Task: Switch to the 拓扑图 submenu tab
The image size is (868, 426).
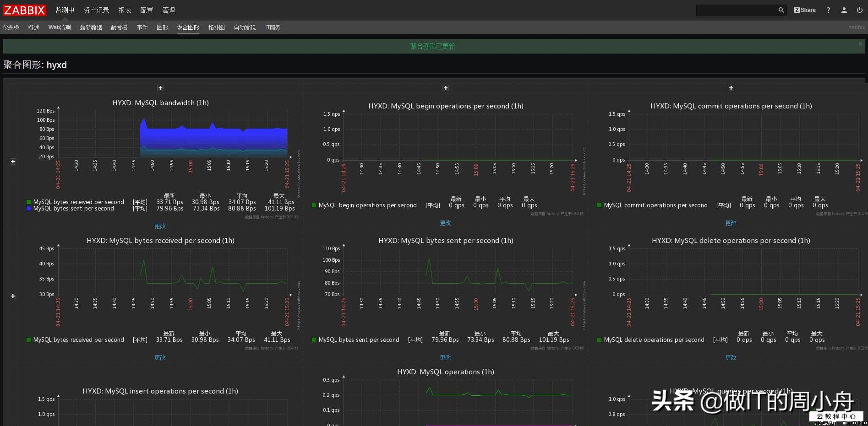Action: point(216,27)
